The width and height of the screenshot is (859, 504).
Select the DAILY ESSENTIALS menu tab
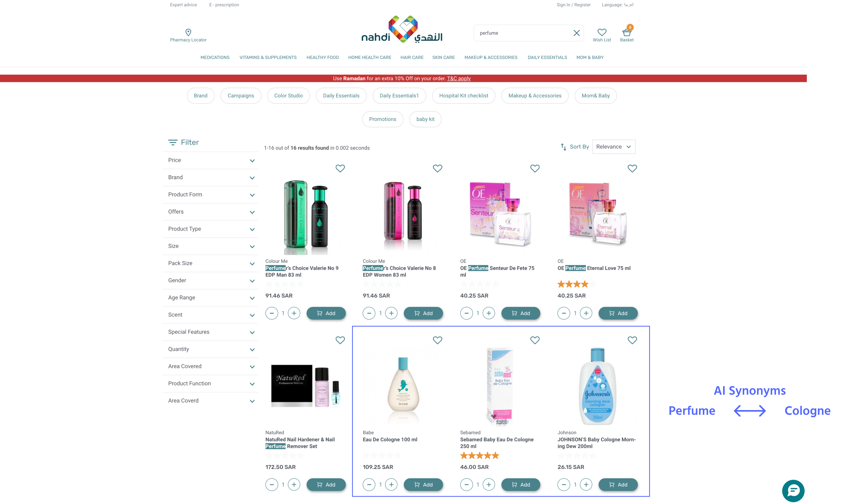pyautogui.click(x=547, y=57)
